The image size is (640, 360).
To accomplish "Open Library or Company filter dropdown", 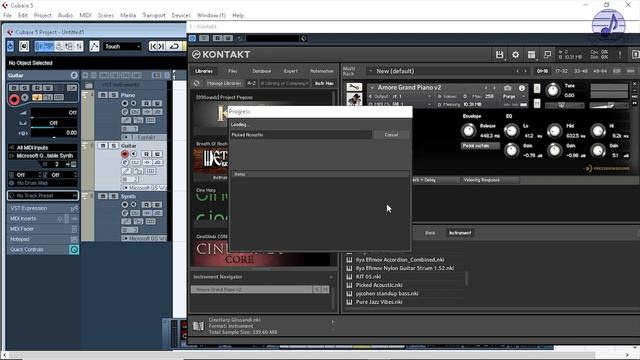I will coord(284,83).
